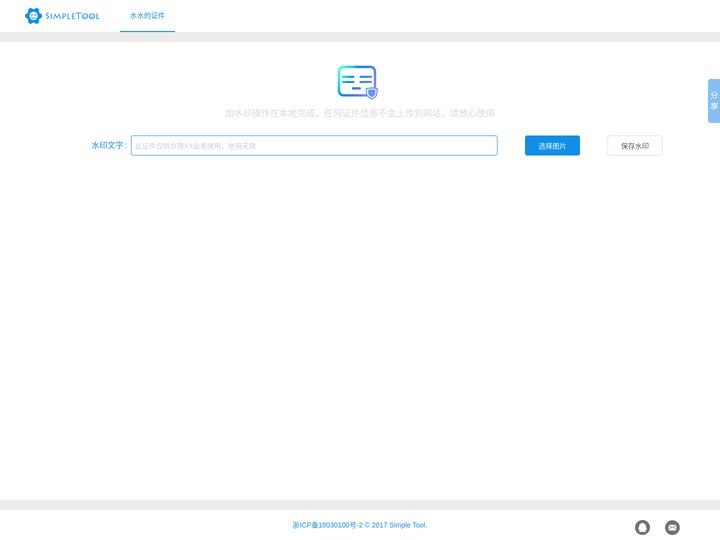
Task: Click the 选择图片 button
Action: click(x=552, y=146)
